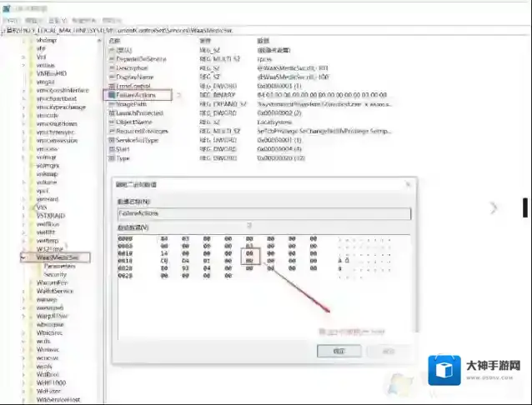Expand the WalletService tree node
The image size is (532, 405).
point(22,291)
